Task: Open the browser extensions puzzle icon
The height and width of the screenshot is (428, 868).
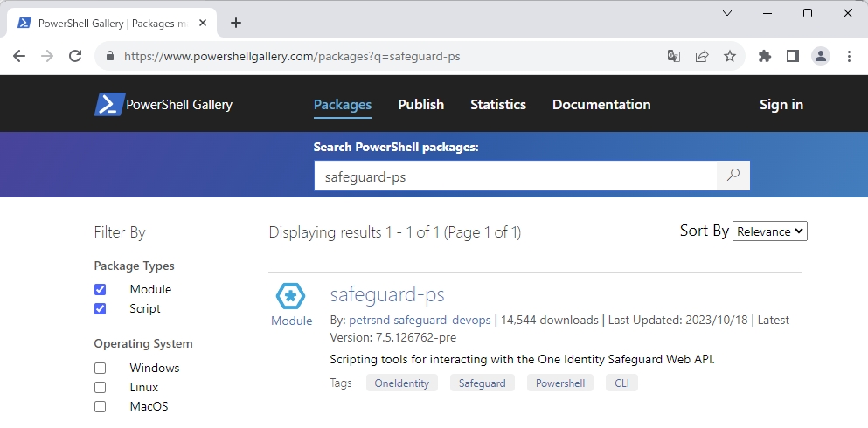Action: [765, 56]
